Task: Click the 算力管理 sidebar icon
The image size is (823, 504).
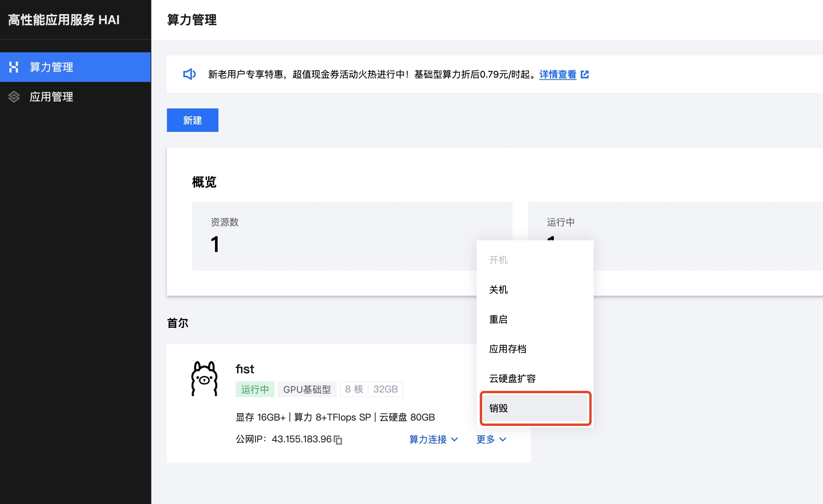Action: click(14, 67)
